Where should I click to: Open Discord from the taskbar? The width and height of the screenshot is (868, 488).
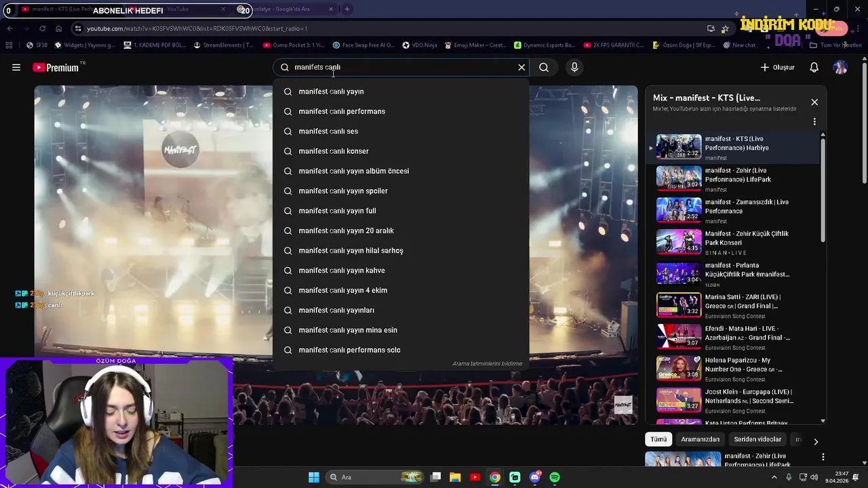535,477
